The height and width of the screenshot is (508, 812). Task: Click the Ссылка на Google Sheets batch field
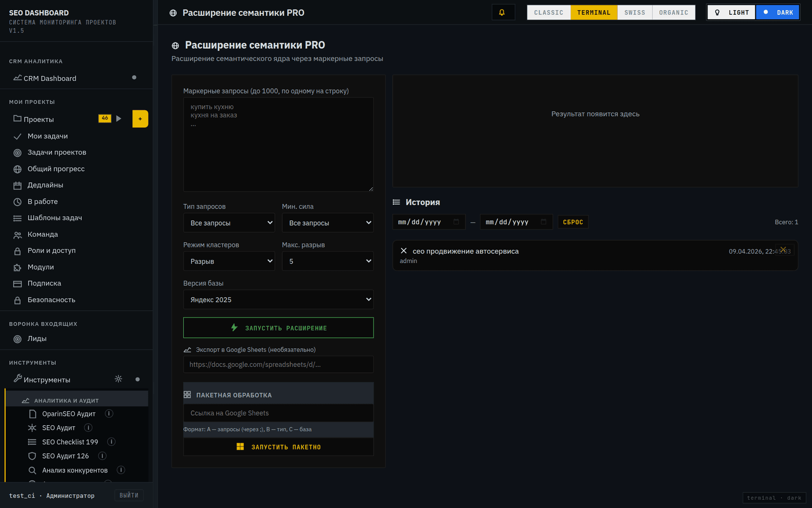(x=278, y=413)
